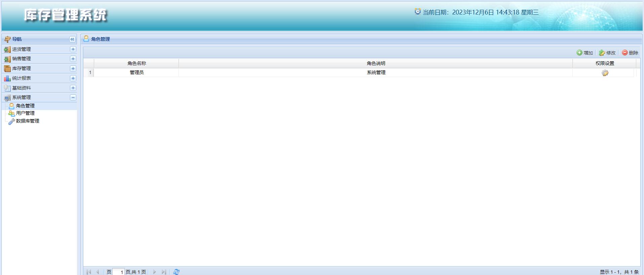Open permission settings gear for 管理员

tap(605, 73)
